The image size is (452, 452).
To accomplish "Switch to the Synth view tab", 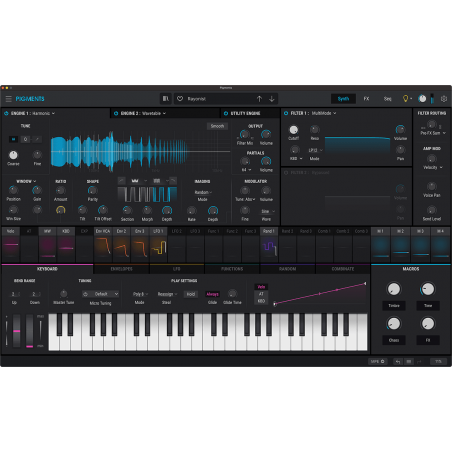I will coord(343,99).
